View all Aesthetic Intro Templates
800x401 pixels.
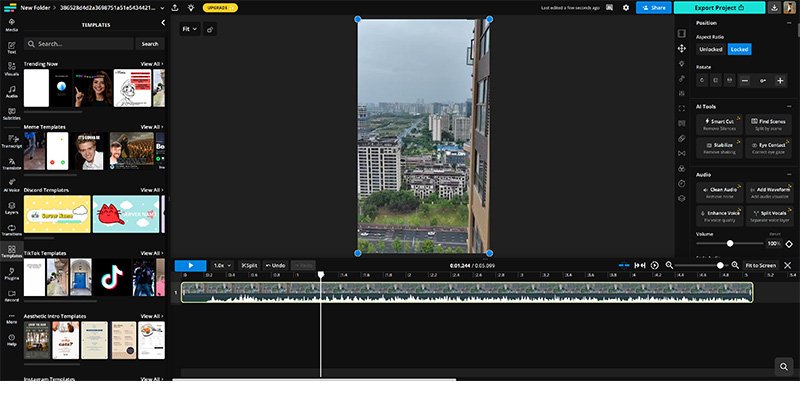pyautogui.click(x=152, y=316)
